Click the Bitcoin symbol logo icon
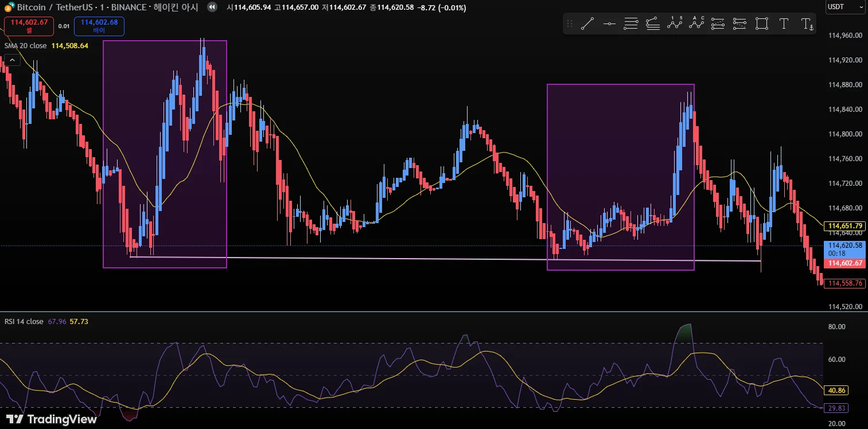This screenshot has height=429, width=868. tap(10, 7)
